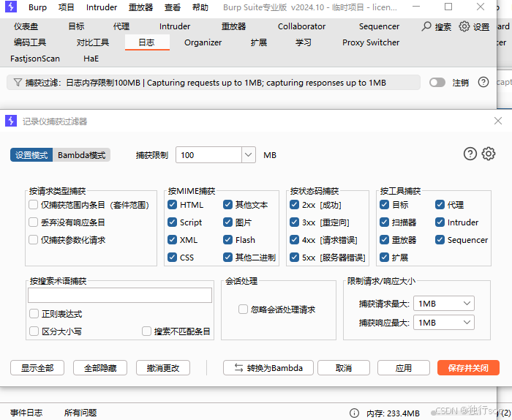Switch to the HaE tab
This screenshot has width=512, height=420.
(91, 59)
